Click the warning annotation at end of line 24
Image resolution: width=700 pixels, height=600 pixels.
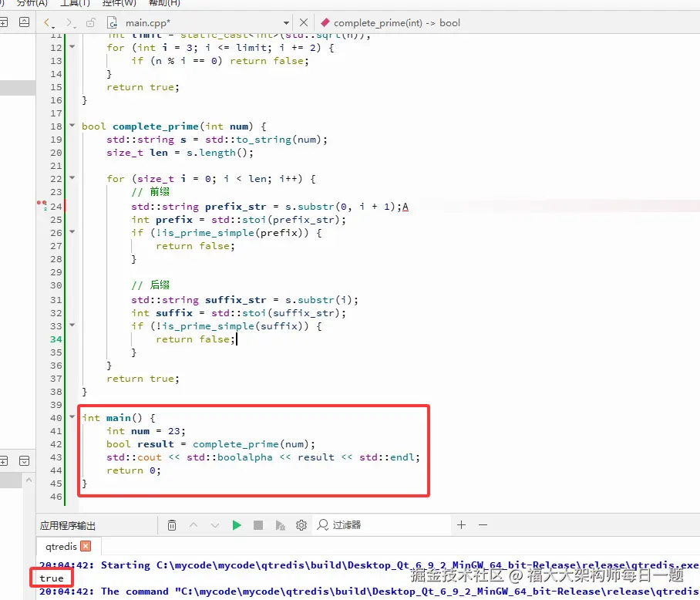tap(406, 207)
